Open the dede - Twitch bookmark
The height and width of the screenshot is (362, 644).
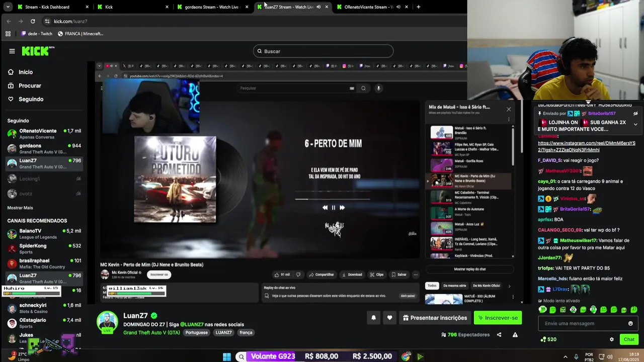point(36,34)
